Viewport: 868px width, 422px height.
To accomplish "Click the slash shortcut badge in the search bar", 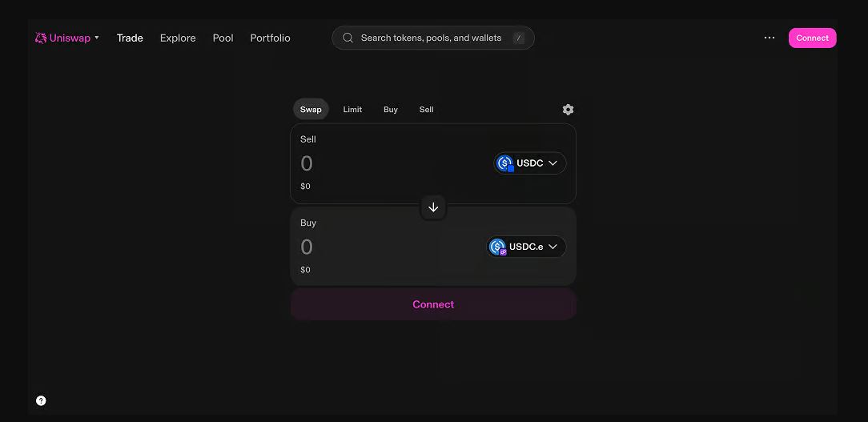I will point(519,38).
